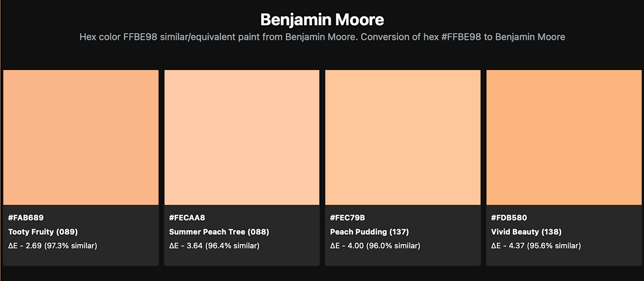This screenshot has height=281, width=644.
Task: Select the Vivid Beauty (138) label
Action: (526, 232)
